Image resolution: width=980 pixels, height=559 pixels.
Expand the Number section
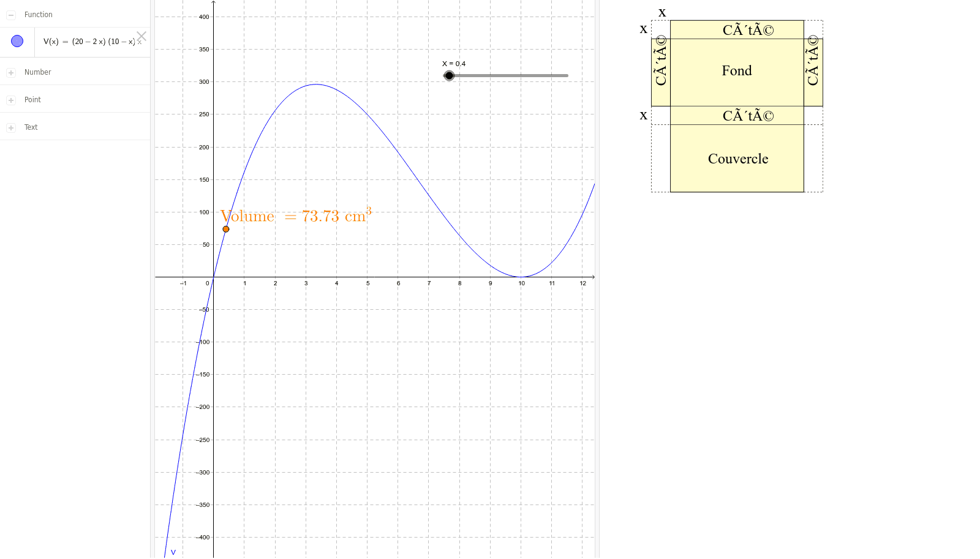pyautogui.click(x=11, y=72)
